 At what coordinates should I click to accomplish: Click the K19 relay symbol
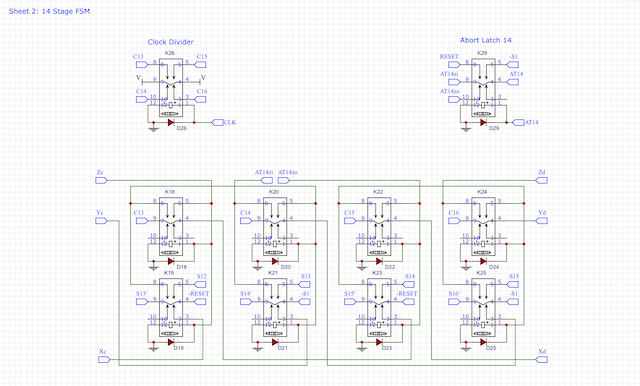pos(171,308)
